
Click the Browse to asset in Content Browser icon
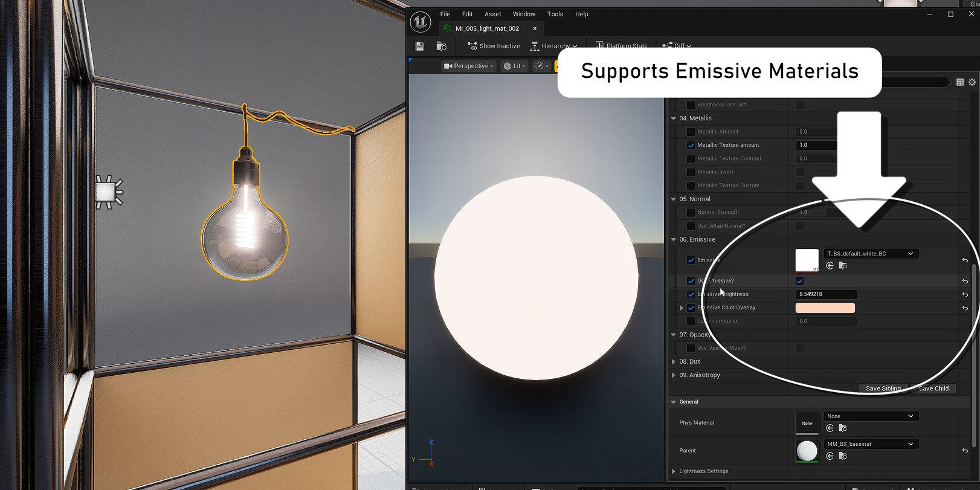[442, 46]
